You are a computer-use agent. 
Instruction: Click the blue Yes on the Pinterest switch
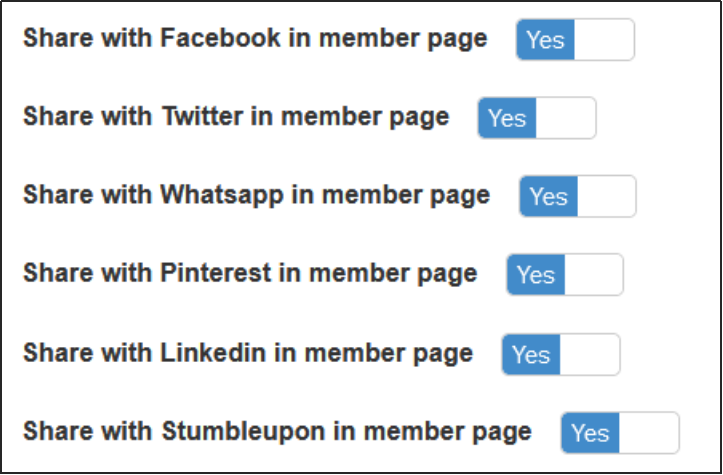coord(536,275)
